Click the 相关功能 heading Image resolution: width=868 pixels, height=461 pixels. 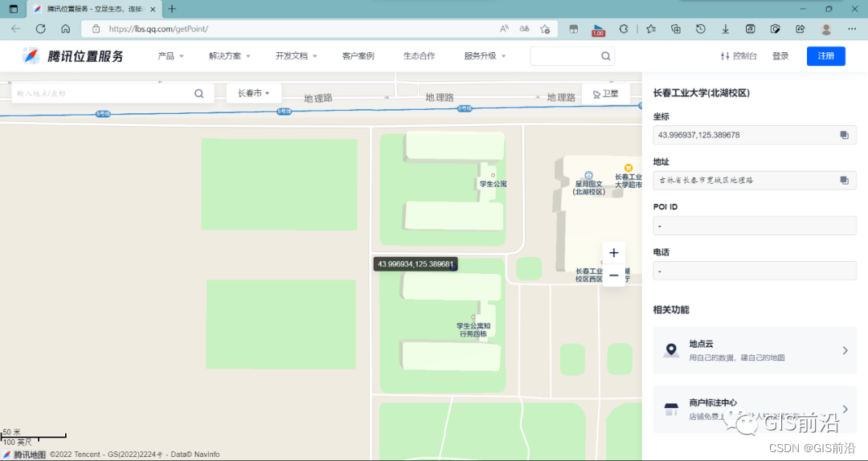pos(671,310)
